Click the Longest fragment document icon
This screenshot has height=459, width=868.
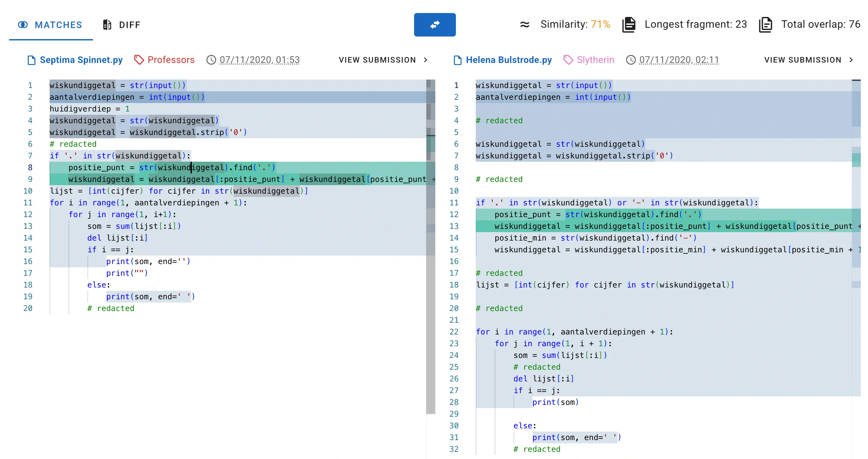coord(629,24)
